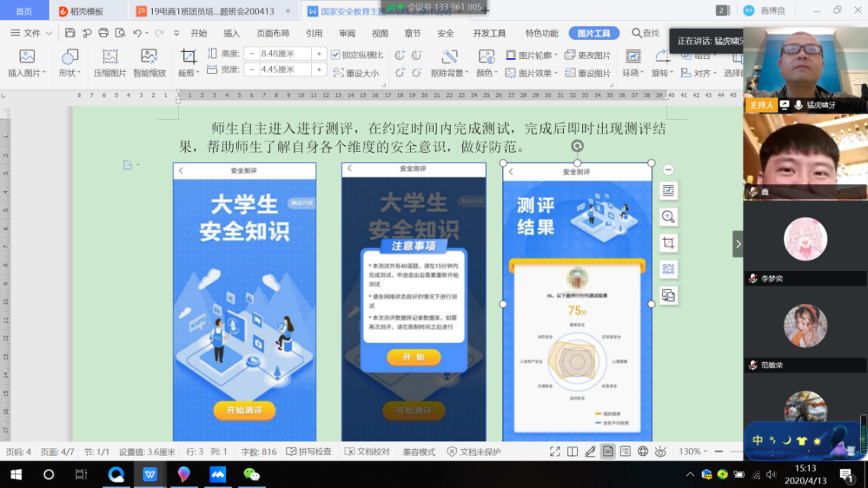Toggle eye protection mode icon in status bar

tap(661, 451)
